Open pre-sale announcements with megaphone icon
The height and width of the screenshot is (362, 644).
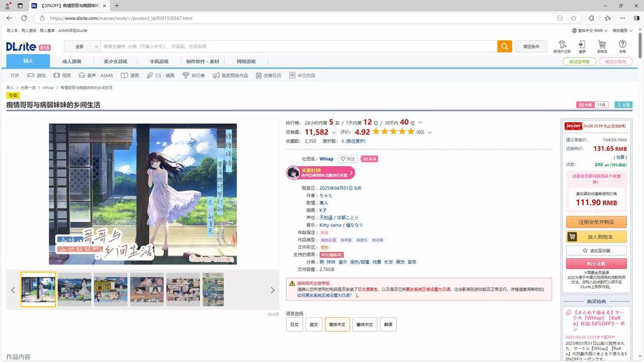(230, 76)
